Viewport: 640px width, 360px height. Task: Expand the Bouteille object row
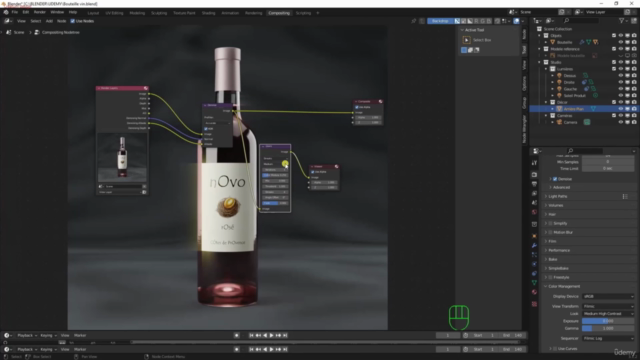(546, 42)
